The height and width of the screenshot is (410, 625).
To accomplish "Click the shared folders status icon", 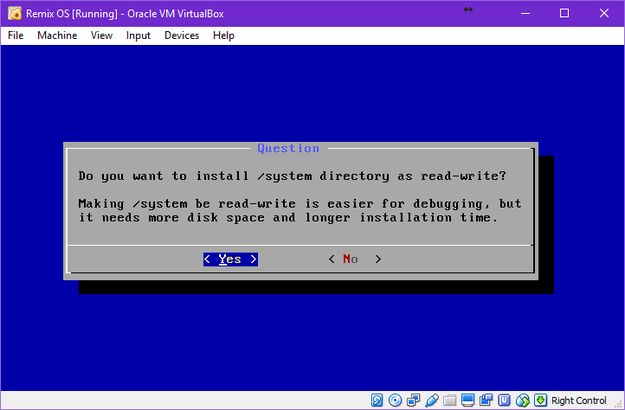I will point(450,400).
